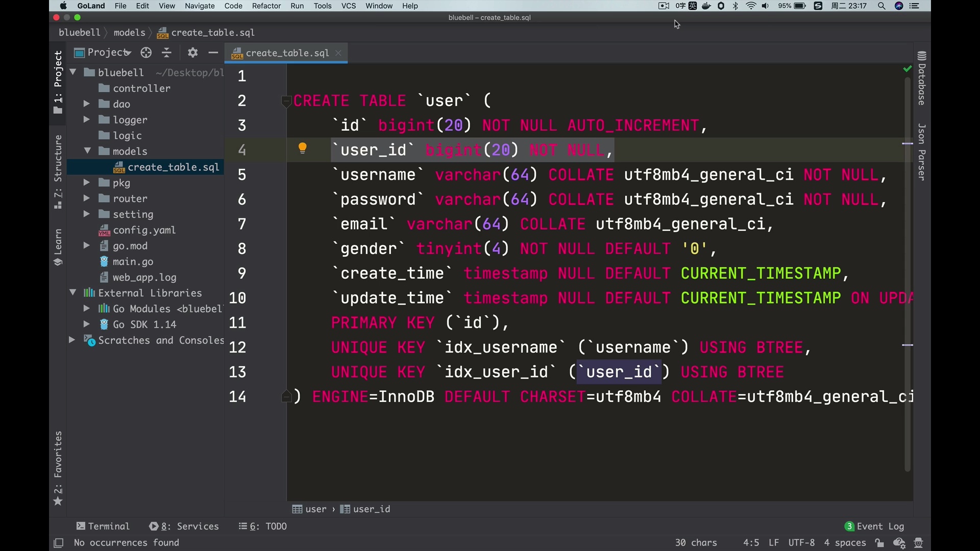This screenshot has height=551, width=980.
Task: Toggle tool window bars icon in status bar
Action: 59,543
